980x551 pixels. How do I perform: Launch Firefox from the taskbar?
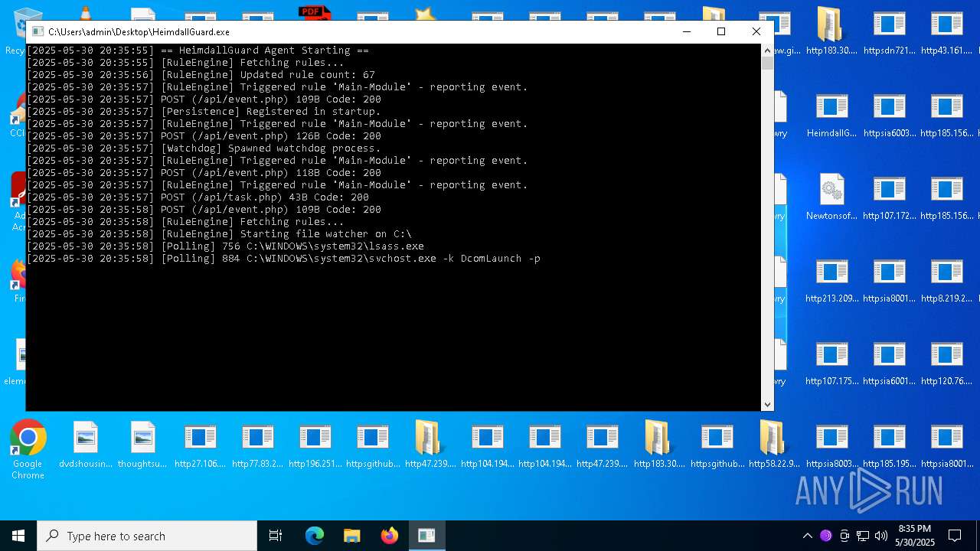pos(390,536)
